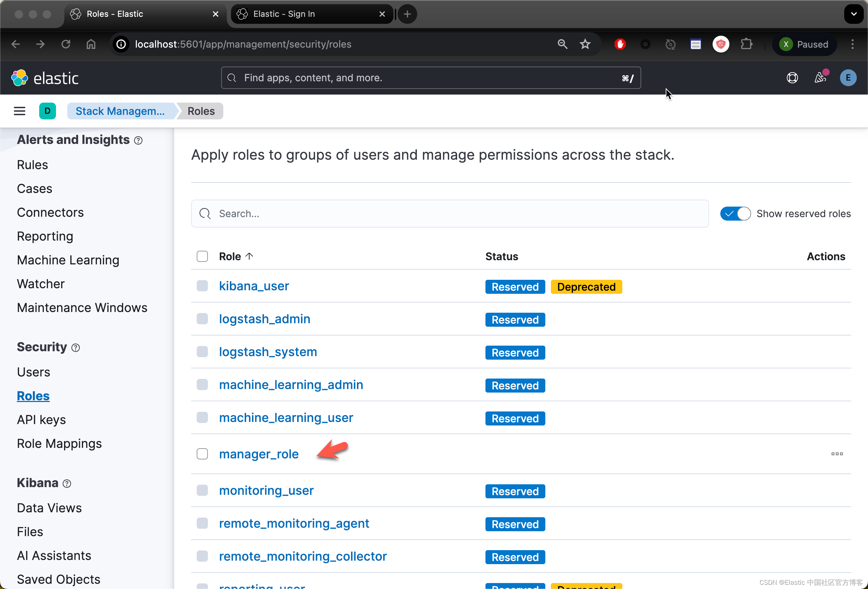Check the checkbox beside kibana_user

click(x=202, y=285)
